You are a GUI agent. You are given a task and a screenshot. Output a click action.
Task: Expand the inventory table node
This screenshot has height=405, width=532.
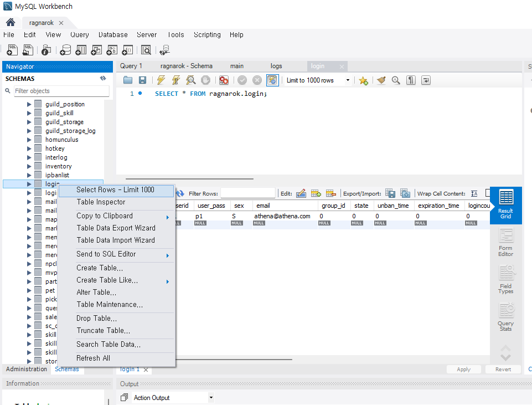click(x=29, y=166)
